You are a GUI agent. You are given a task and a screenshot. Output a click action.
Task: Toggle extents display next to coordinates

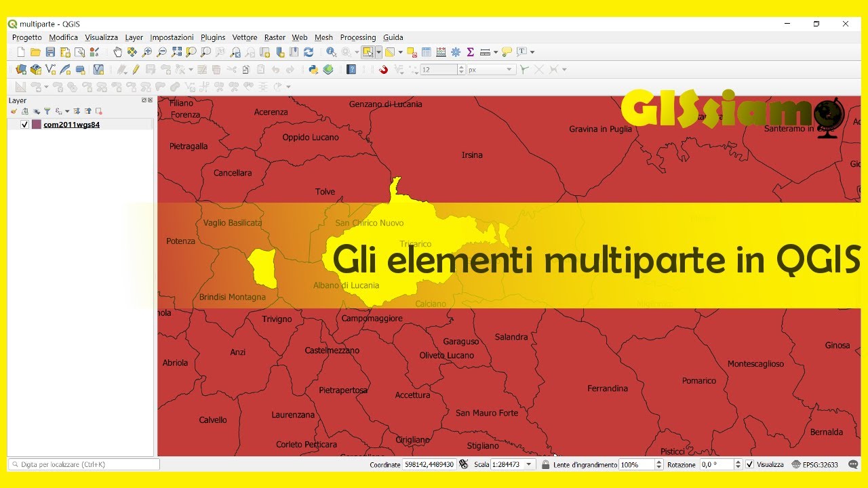464,464
